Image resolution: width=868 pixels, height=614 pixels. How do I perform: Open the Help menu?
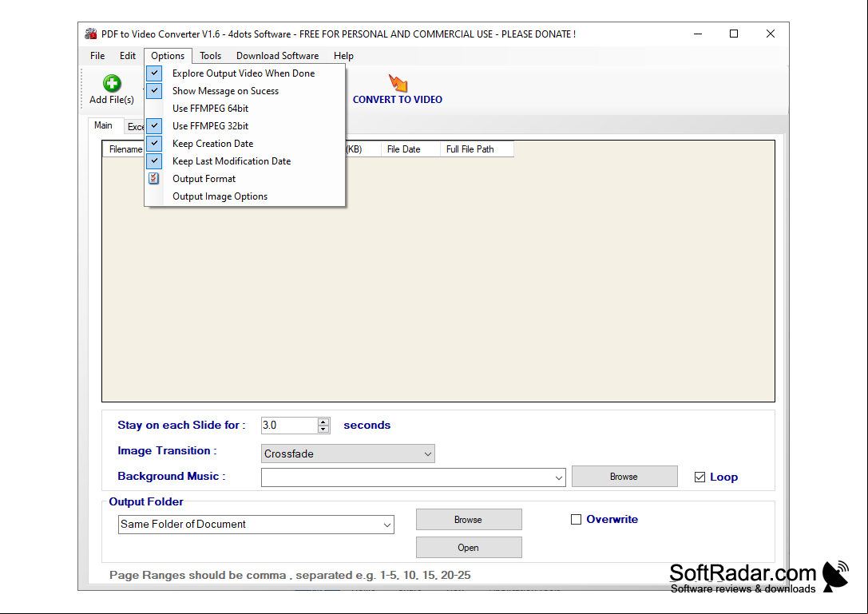tap(344, 56)
